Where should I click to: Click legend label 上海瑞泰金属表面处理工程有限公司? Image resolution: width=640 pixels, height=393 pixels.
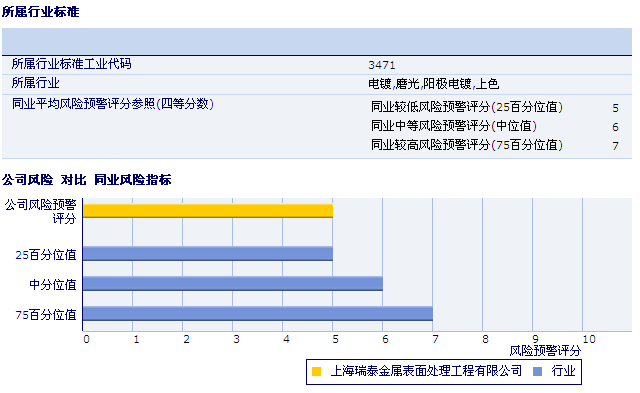[426, 371]
